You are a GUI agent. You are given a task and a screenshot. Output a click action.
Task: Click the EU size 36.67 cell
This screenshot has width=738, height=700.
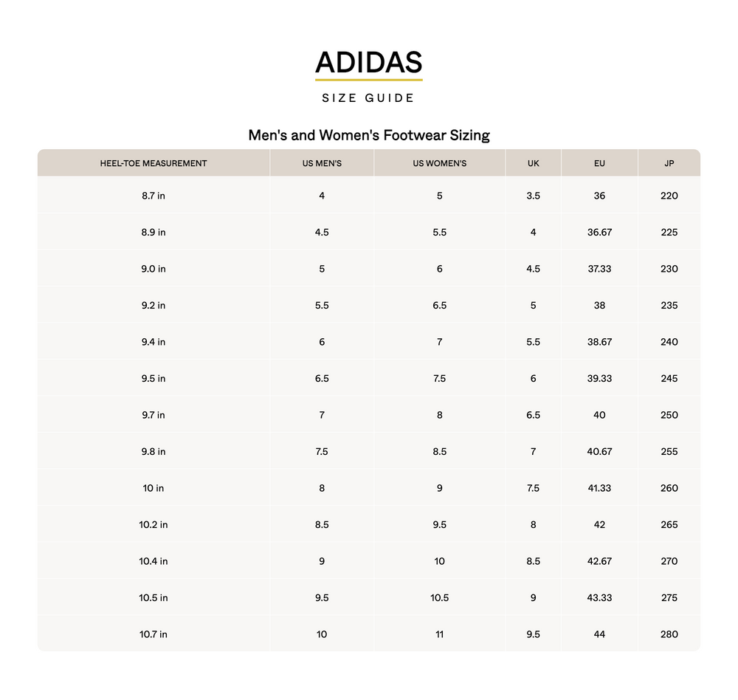[599, 233]
